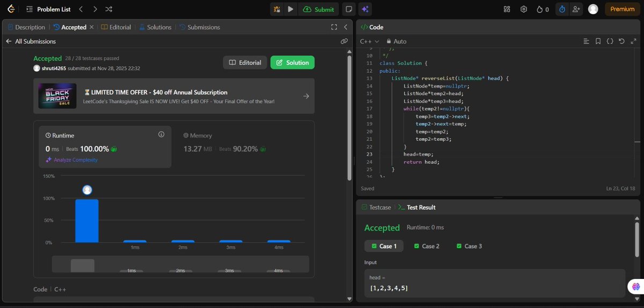Switch to the Testcase tab
The image size is (644, 308).
point(376,207)
